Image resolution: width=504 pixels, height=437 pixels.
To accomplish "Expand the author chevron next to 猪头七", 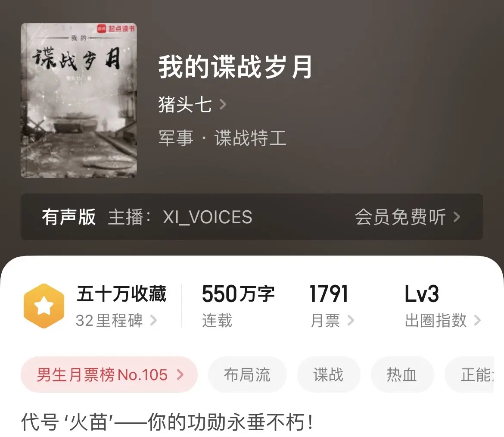I will click(x=223, y=104).
